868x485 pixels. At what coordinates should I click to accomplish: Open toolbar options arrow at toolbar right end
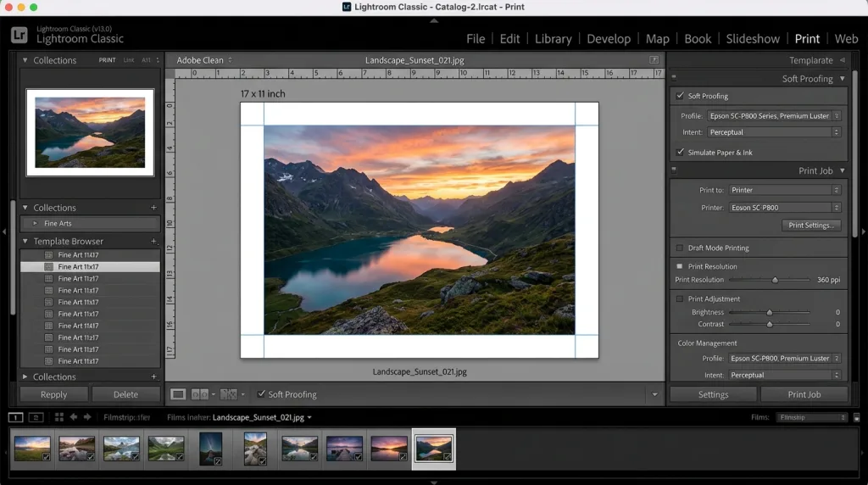(654, 394)
